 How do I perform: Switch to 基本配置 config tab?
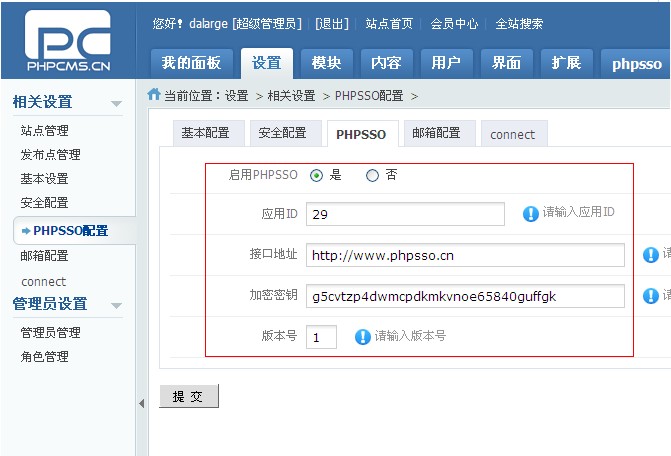[x=209, y=133]
